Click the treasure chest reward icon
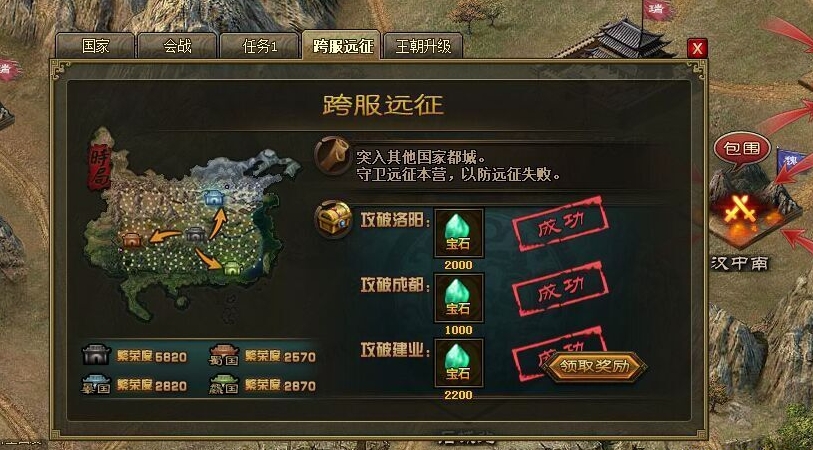 tap(334, 219)
